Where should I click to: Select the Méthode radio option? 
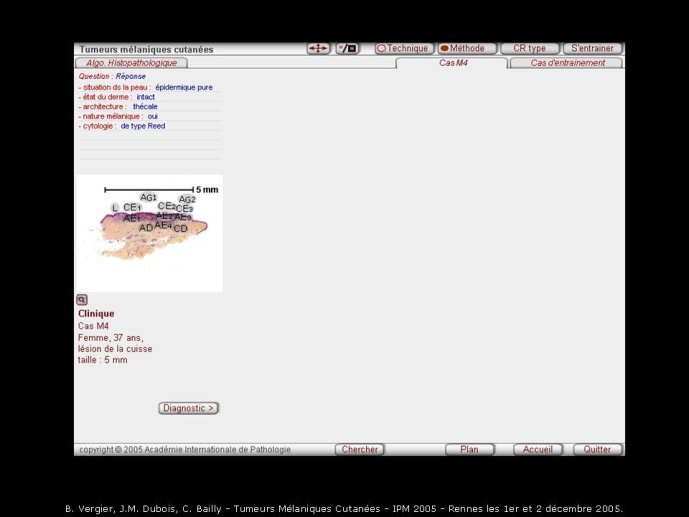pos(467,48)
